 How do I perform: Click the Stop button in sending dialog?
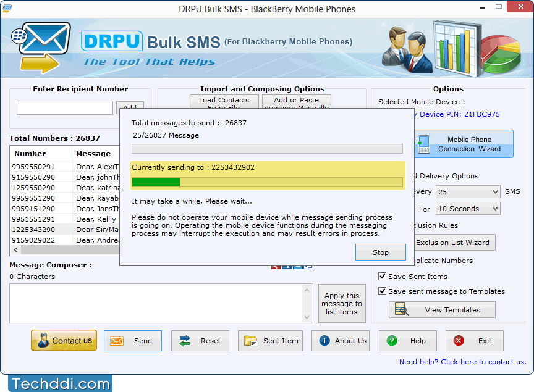pyautogui.click(x=380, y=252)
